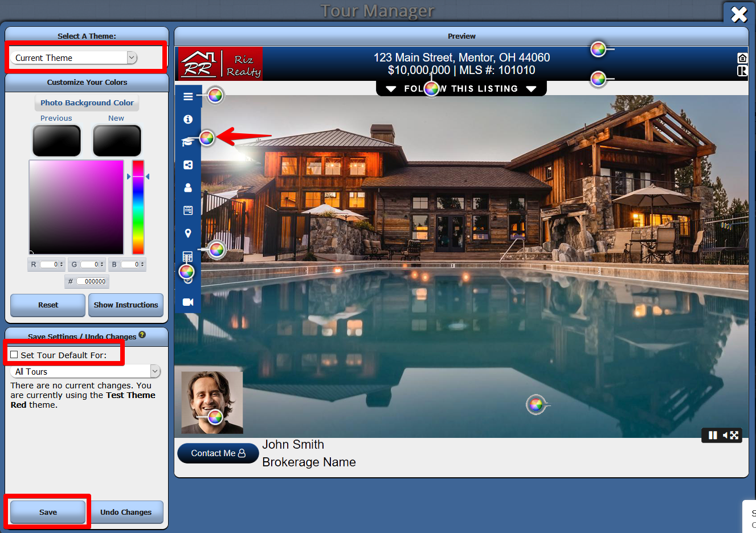The width and height of the screenshot is (756, 533).
Task: Click the Show Instructions button
Action: pyautogui.click(x=125, y=305)
